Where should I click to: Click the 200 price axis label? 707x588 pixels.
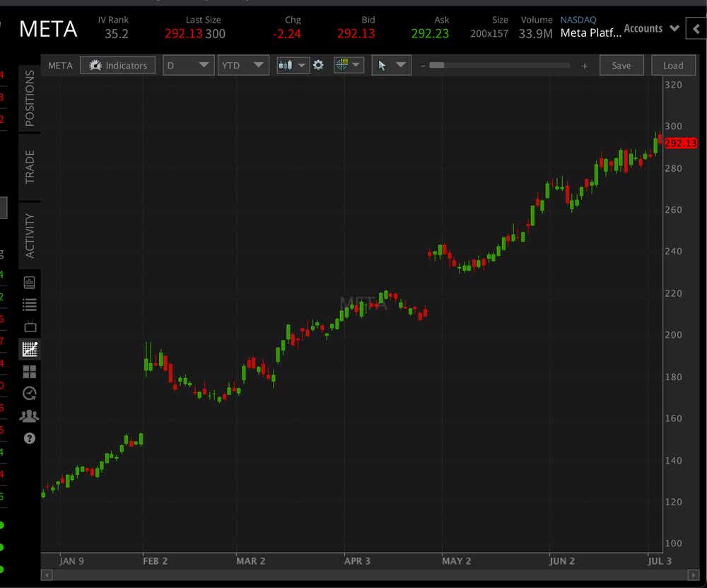click(673, 335)
